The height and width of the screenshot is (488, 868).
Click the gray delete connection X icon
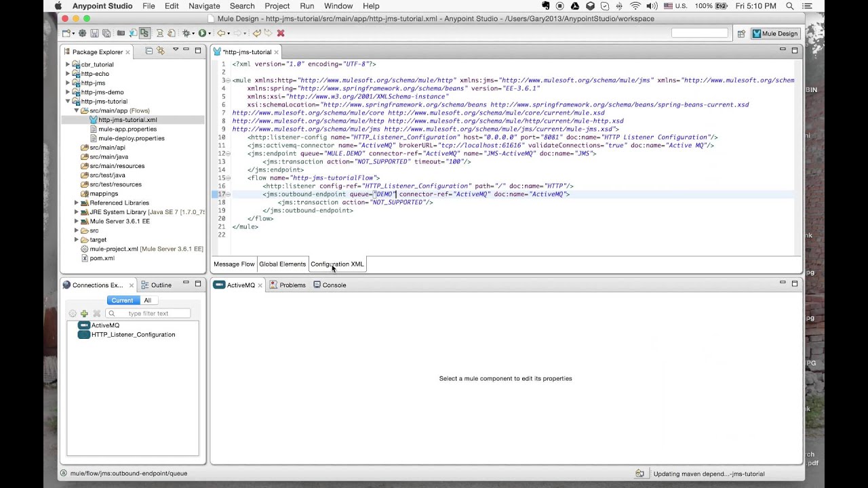[96, 313]
